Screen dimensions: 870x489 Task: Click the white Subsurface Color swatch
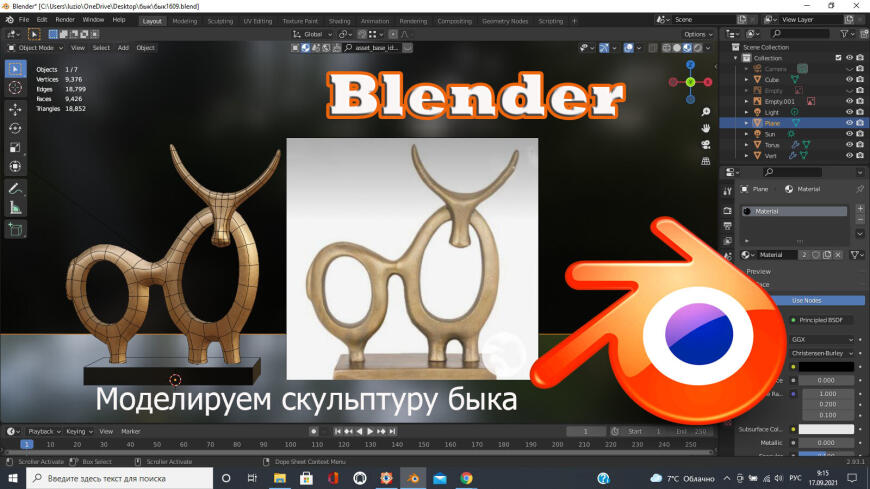(826, 429)
